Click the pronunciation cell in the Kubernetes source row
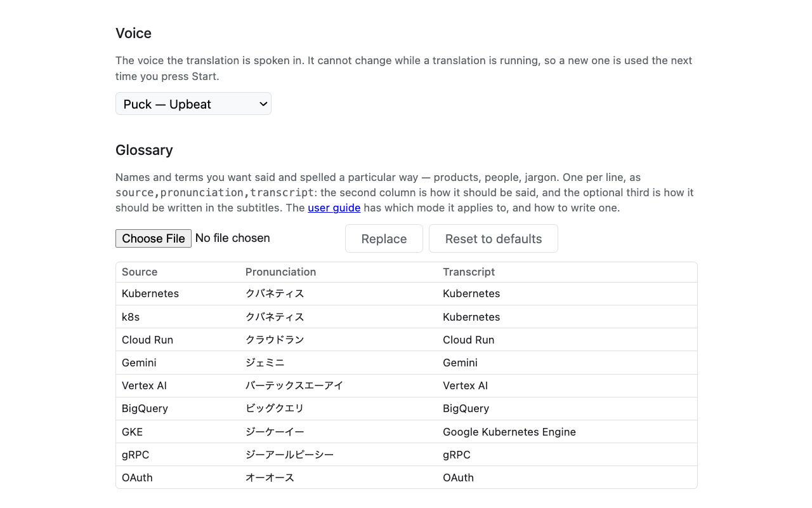This screenshot has width=812, height=508. [338, 293]
